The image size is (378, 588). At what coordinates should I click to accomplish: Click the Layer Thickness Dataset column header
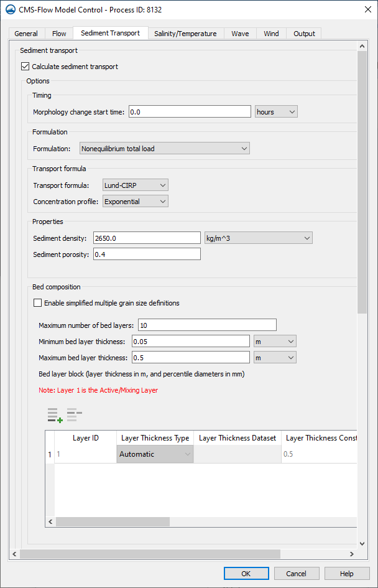pos(237,438)
